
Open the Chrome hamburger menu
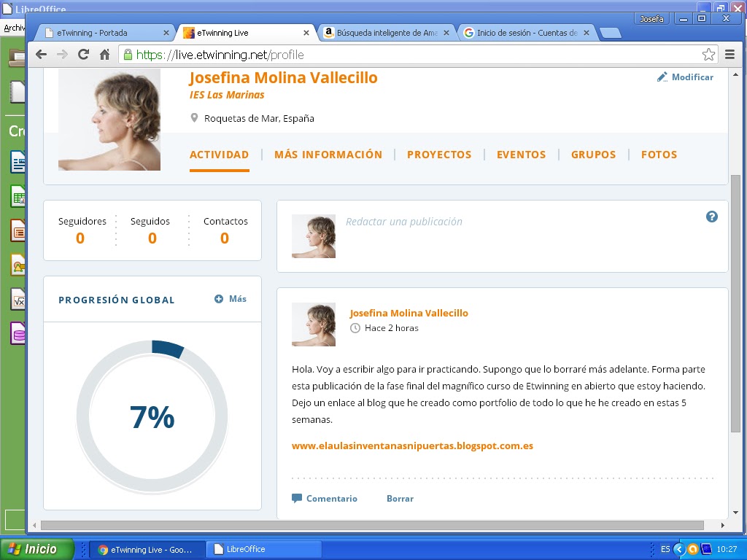(x=729, y=54)
